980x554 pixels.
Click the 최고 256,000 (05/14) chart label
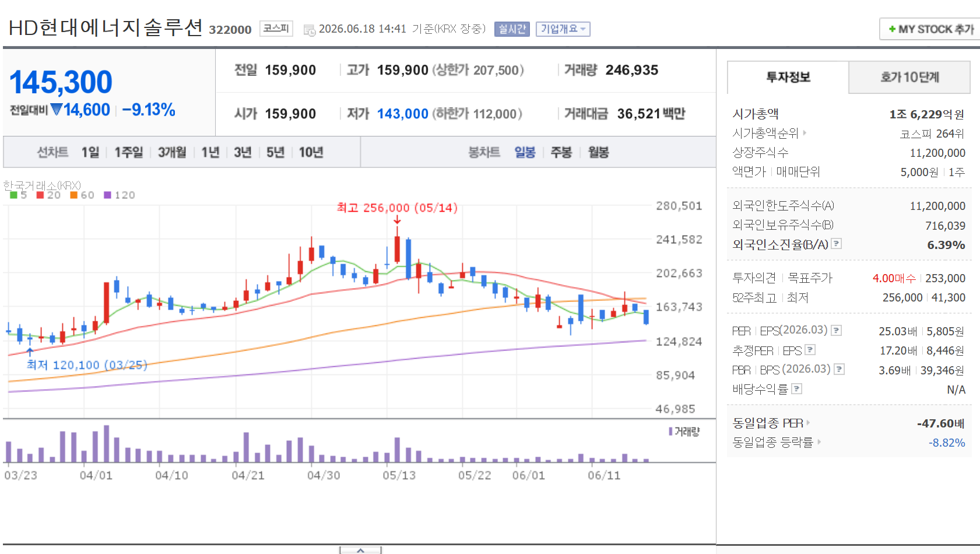(397, 208)
